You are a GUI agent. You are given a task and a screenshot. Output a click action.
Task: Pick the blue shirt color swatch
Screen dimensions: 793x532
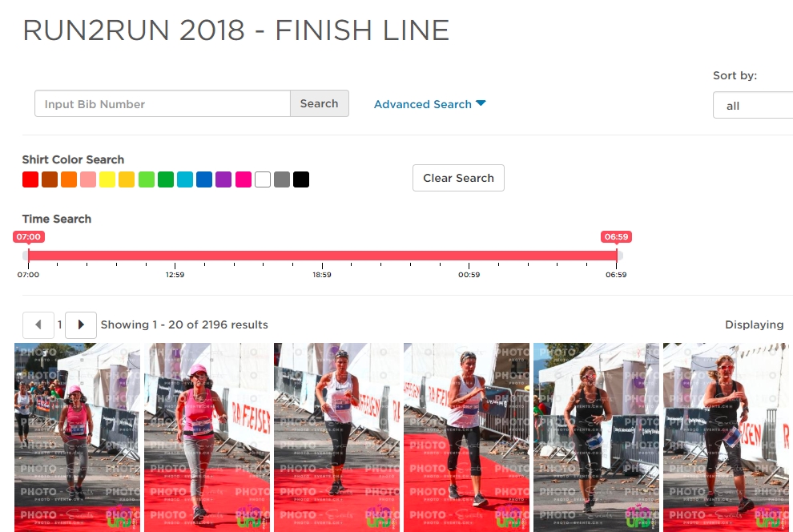tap(204, 179)
